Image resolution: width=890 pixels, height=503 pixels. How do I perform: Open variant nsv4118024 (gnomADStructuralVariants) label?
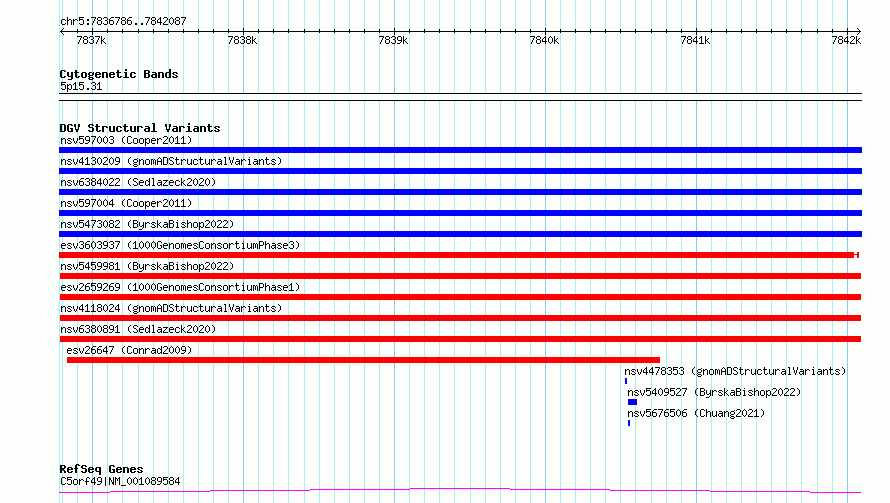click(171, 308)
